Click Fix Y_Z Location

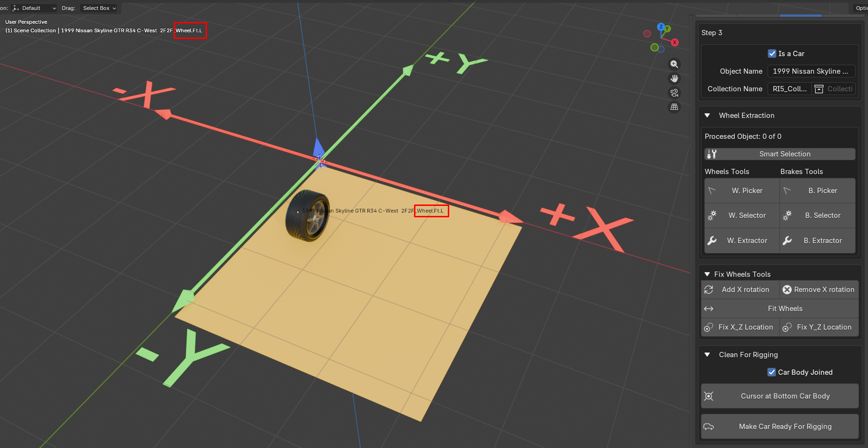point(819,327)
